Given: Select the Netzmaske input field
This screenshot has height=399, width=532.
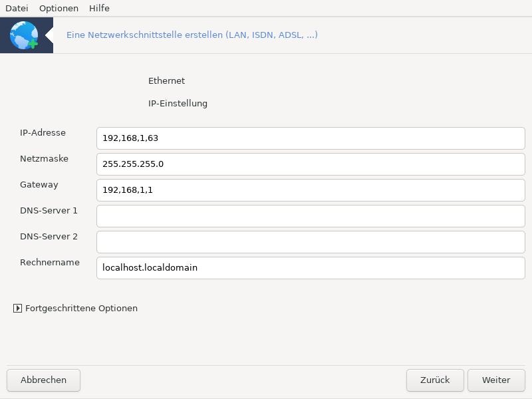Looking at the screenshot, I should pyautogui.click(x=311, y=164).
